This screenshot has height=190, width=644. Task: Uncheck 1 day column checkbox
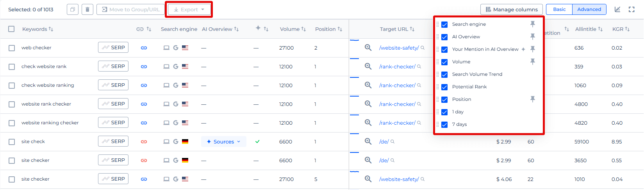coord(444,112)
